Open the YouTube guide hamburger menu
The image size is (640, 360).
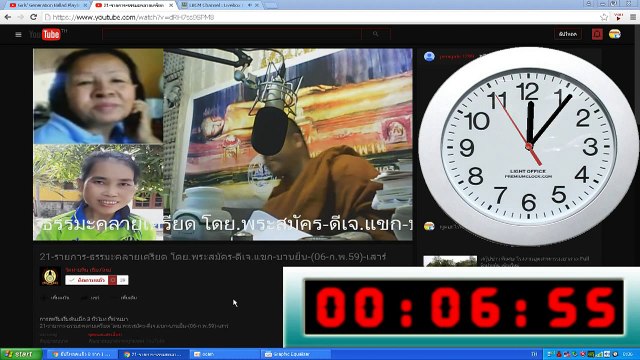click(18, 35)
